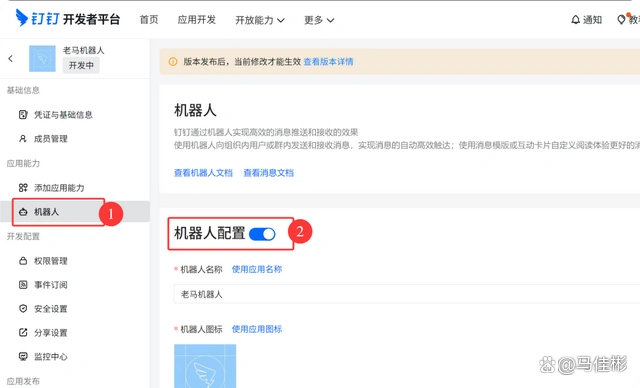Click the 基础信息 section label

(23, 90)
